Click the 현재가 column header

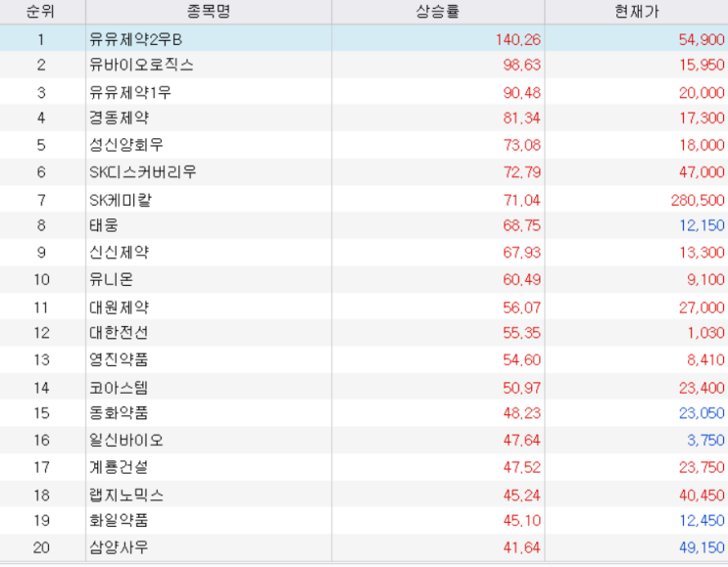pyautogui.click(x=637, y=11)
